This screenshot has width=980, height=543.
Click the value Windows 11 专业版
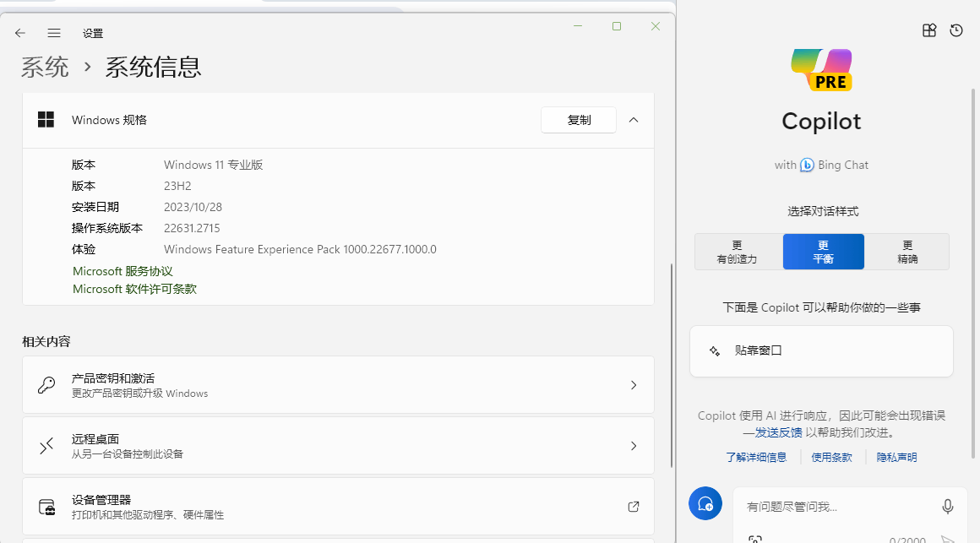click(213, 165)
